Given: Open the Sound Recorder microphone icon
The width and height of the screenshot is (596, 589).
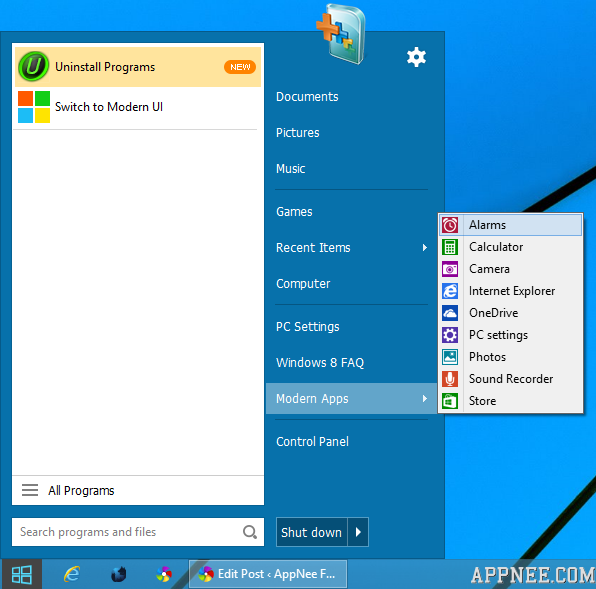Looking at the screenshot, I should (x=450, y=379).
